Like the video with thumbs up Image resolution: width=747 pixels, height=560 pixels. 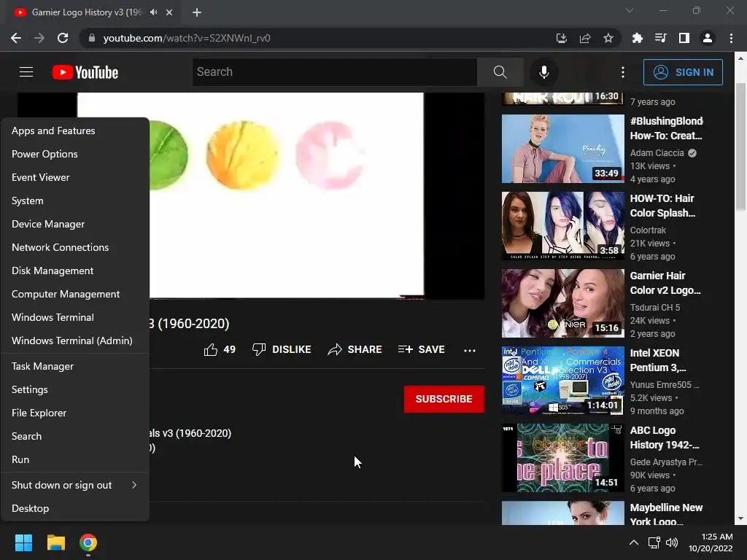[x=220, y=349]
